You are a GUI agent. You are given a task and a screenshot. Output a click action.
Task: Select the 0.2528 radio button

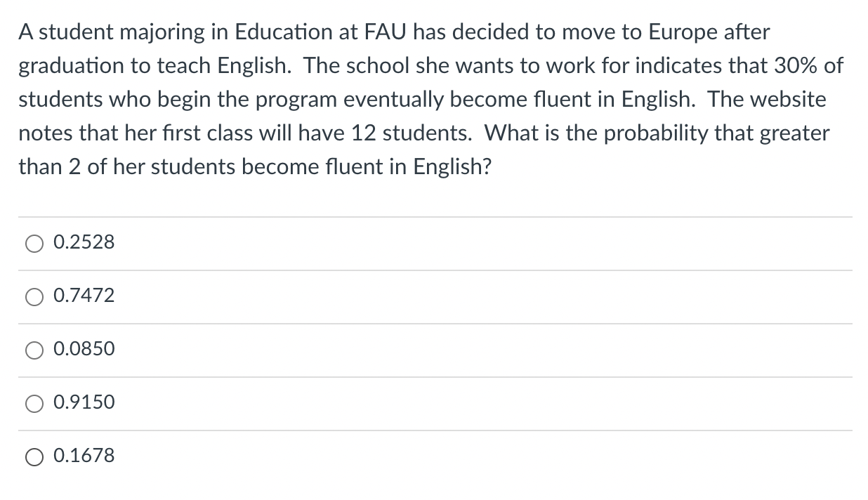coord(35,244)
